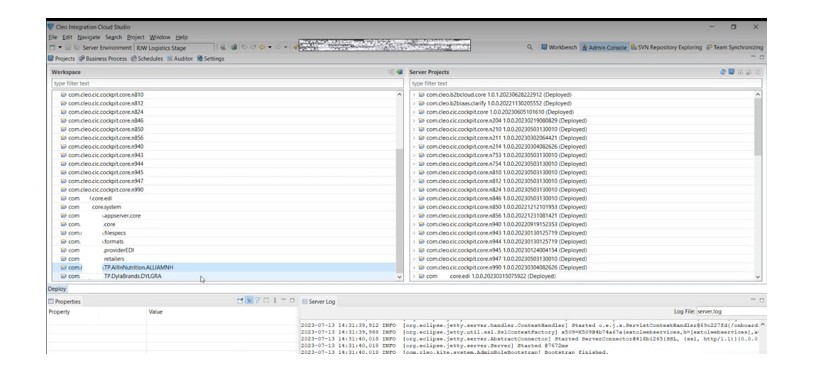Switch to the Auditor tab
Image resolution: width=826 pixels, height=372 pixels.
[x=180, y=58]
